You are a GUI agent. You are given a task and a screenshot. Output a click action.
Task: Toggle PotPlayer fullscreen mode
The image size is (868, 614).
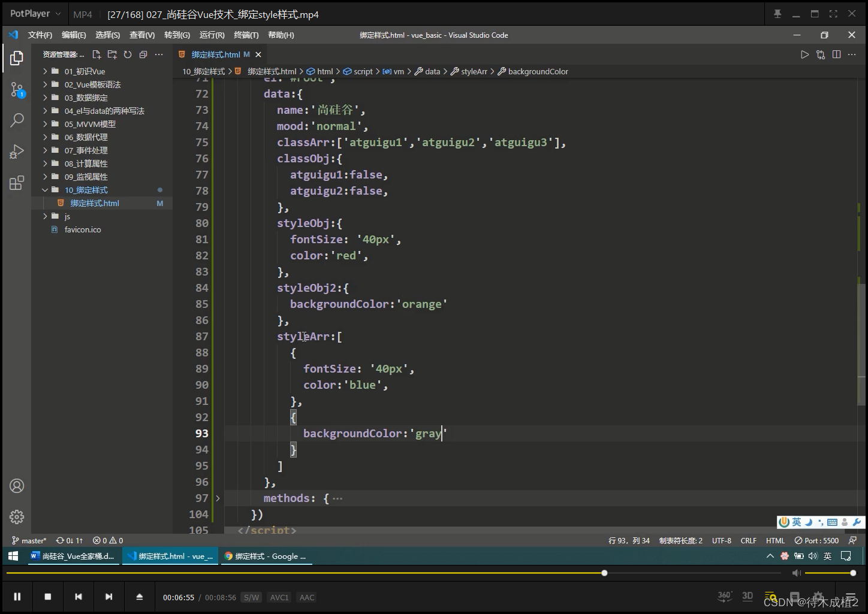[x=833, y=14]
